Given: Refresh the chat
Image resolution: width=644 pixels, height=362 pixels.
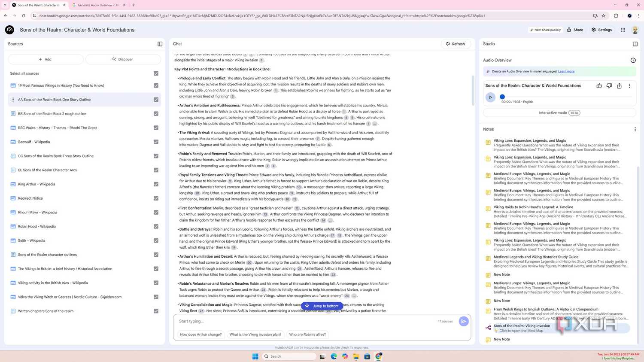Looking at the screenshot, I should coord(456,44).
